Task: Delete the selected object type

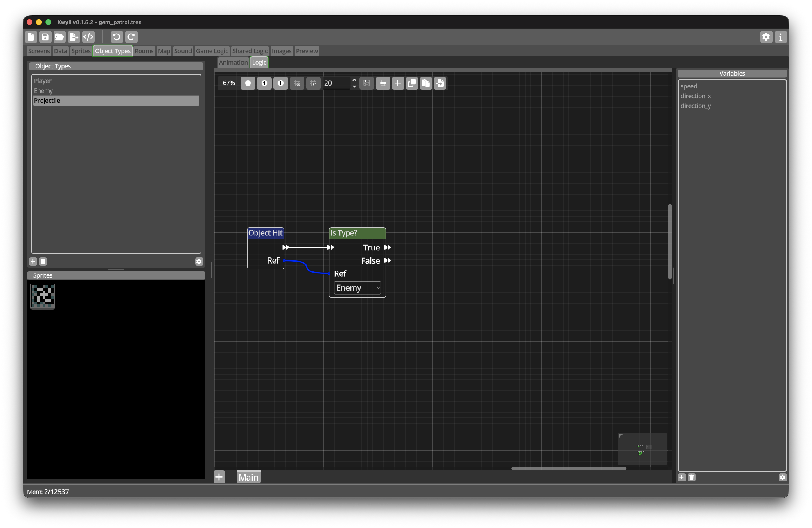Action: click(43, 262)
